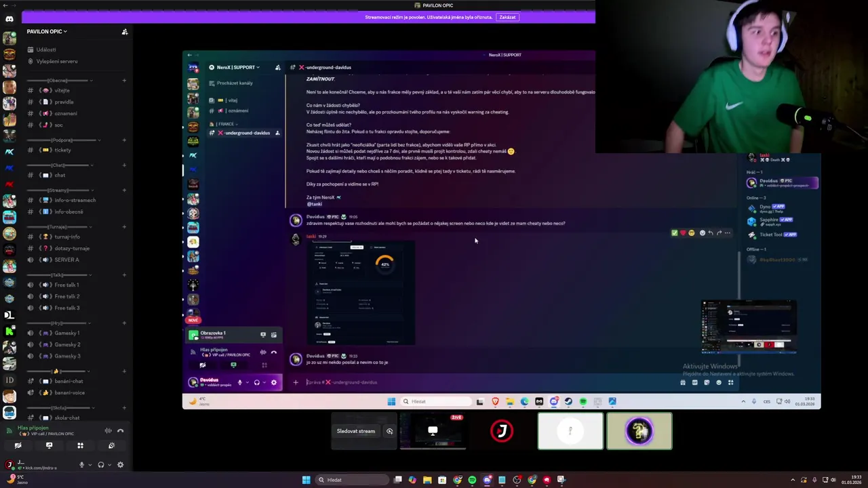Screen dimensions: 868x488
Task: Toggle microphone mute in user panel
Action: pyautogui.click(x=81, y=465)
